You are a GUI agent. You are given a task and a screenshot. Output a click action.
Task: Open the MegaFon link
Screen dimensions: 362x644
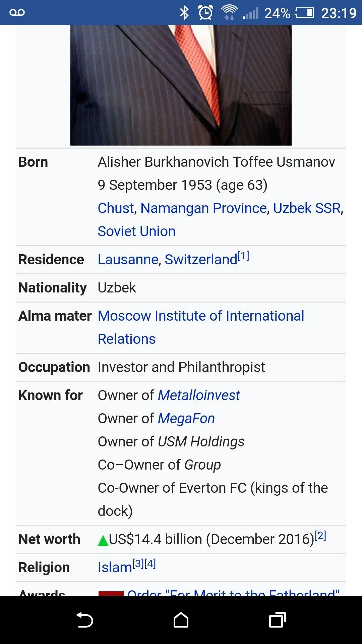coord(186,419)
